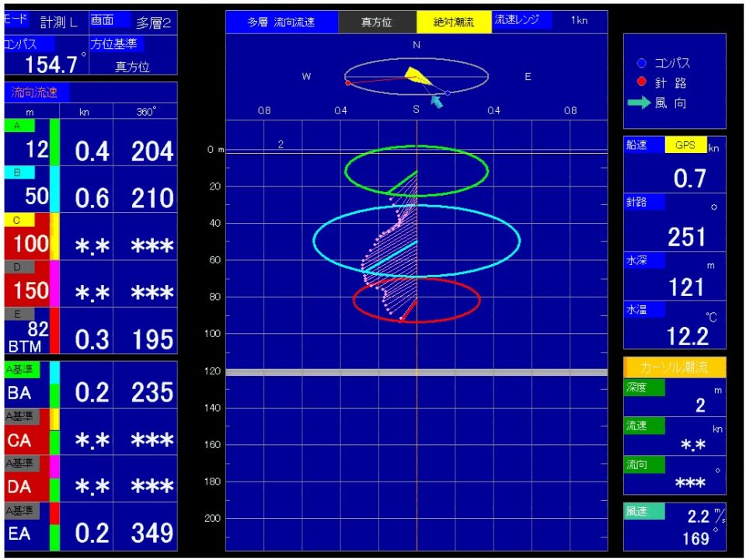The width and height of the screenshot is (746, 560).
Task: Click the cursor 流速 label
Action: (644, 426)
